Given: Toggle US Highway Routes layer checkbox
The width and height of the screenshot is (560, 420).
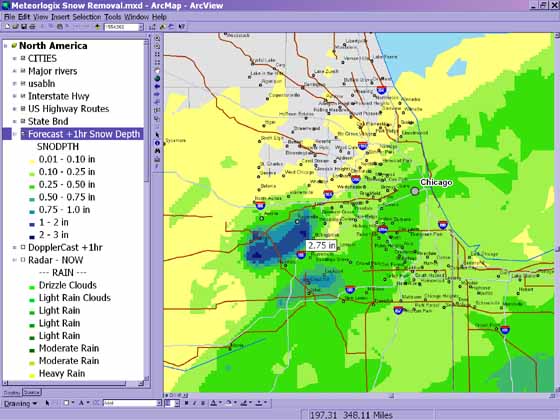Looking at the screenshot, I should coord(23,108).
